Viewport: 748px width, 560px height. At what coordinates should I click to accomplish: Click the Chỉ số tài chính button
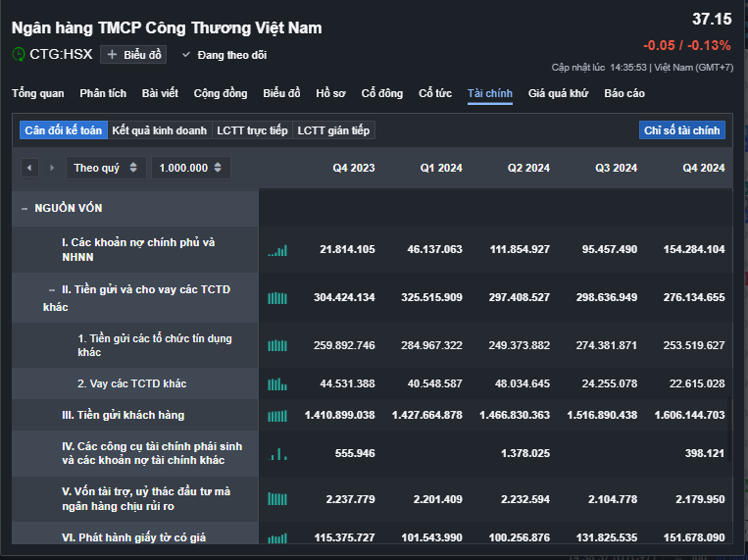click(x=681, y=130)
